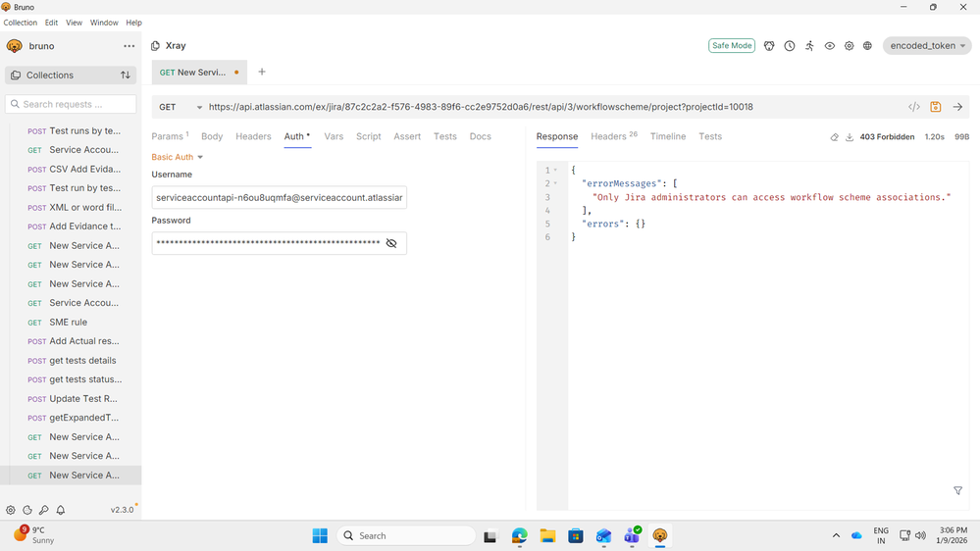Click the 403 Forbidden status text
The image size is (980, 551).
point(887,137)
